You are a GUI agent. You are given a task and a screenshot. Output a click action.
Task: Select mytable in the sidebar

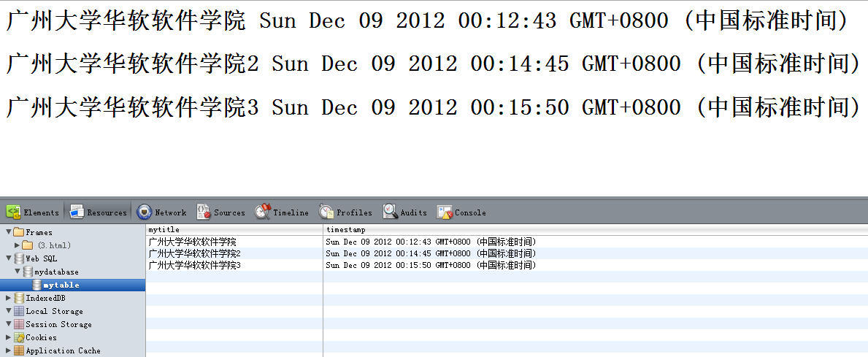point(61,285)
